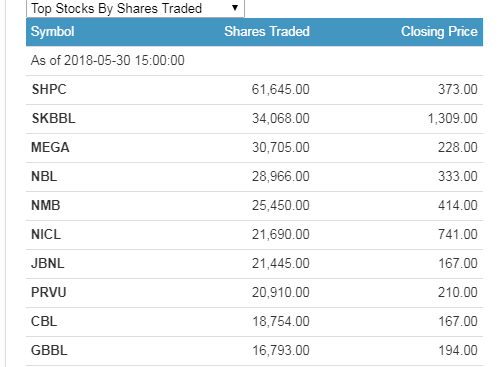This screenshot has height=367, width=504.
Task: Sort by the Closing Price column header
Action: click(439, 32)
